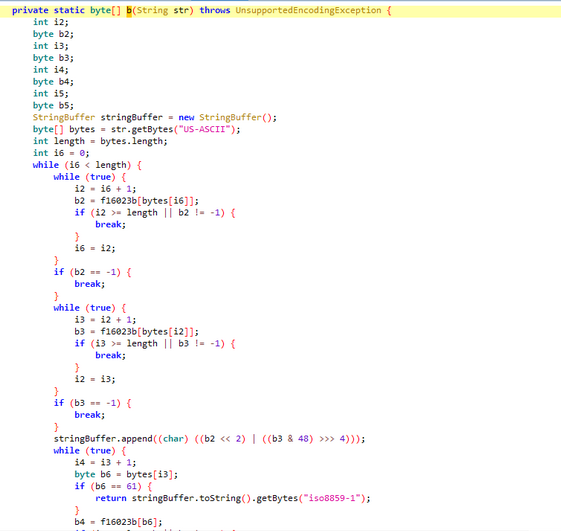
Task: Click the throws keyword in method signature
Action: [x=215, y=11]
